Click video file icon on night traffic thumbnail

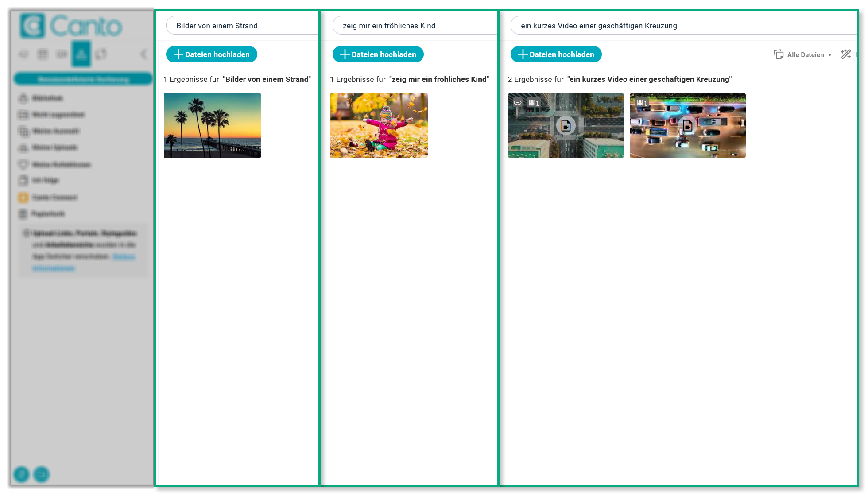click(x=687, y=126)
